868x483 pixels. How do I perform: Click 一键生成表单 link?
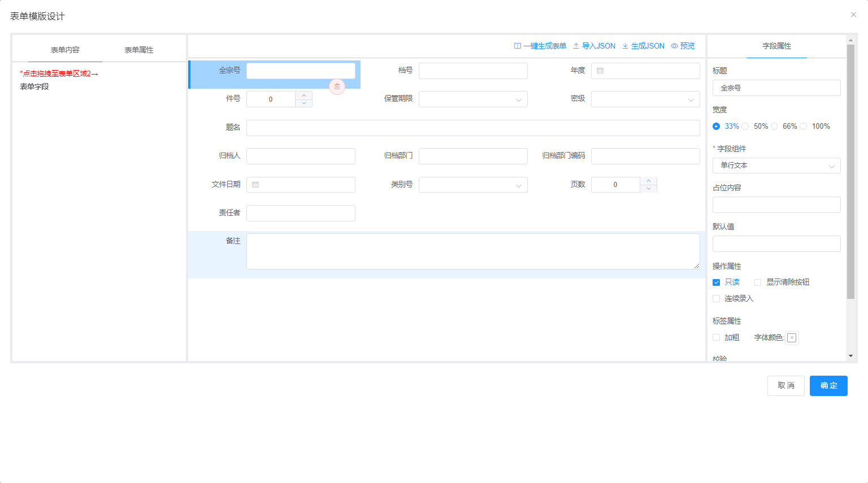pos(540,46)
